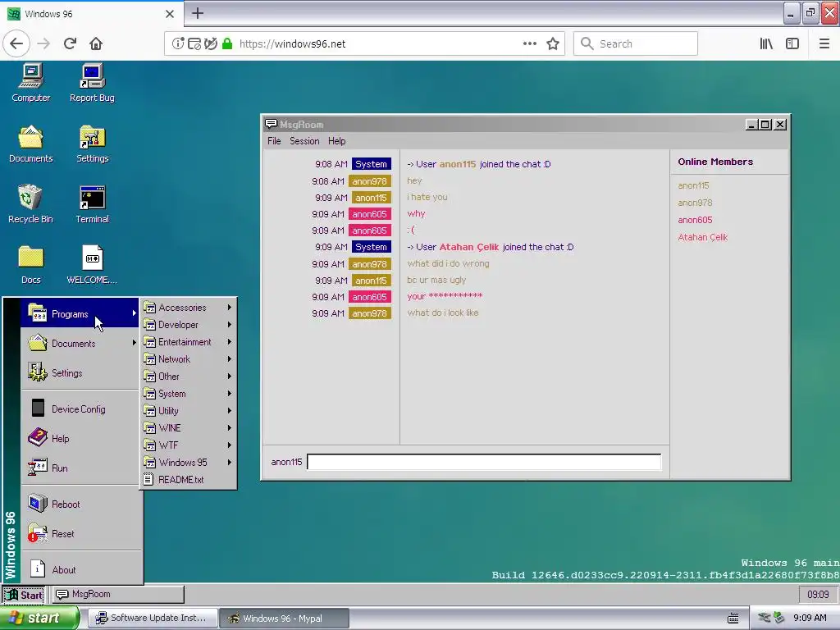Viewport: 840px width, 630px height.
Task: Expand the WINE program folder
Action: point(188,428)
